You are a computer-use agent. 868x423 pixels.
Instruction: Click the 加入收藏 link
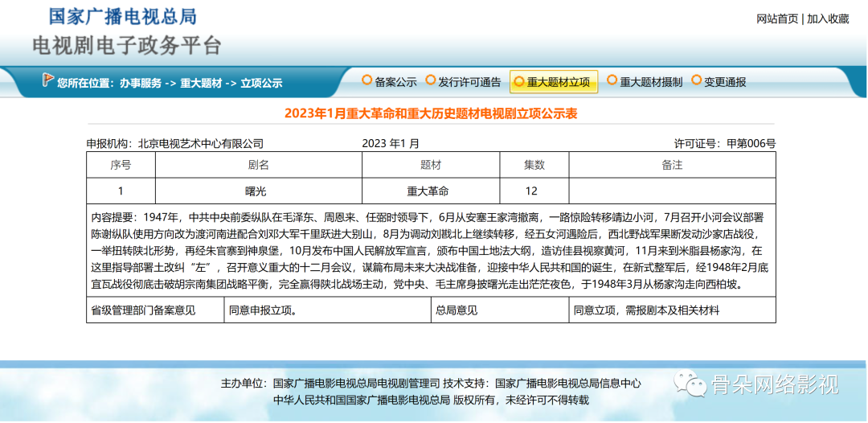(828, 18)
